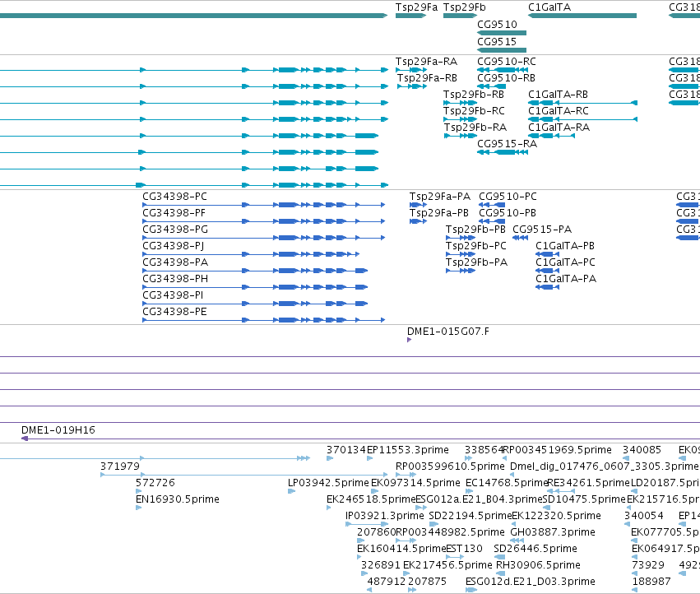
Task: Click EST EK246518.5prime
Action: click(x=371, y=499)
